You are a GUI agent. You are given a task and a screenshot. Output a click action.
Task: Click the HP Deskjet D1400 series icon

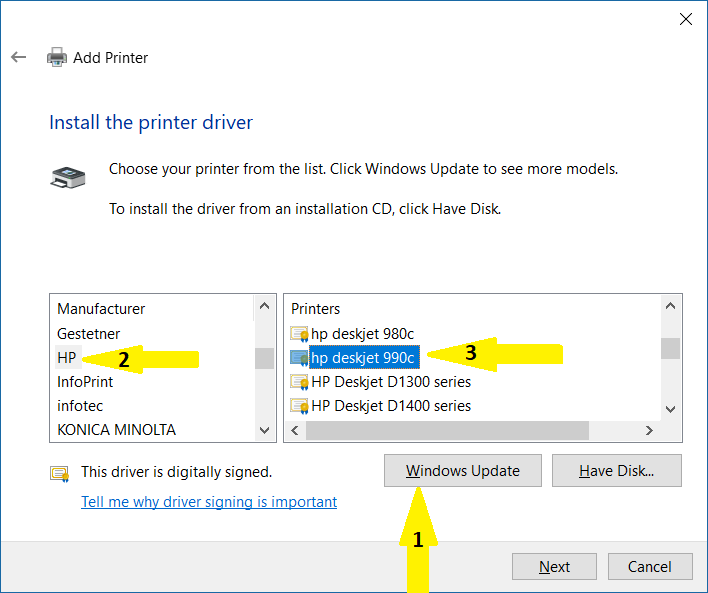click(299, 405)
